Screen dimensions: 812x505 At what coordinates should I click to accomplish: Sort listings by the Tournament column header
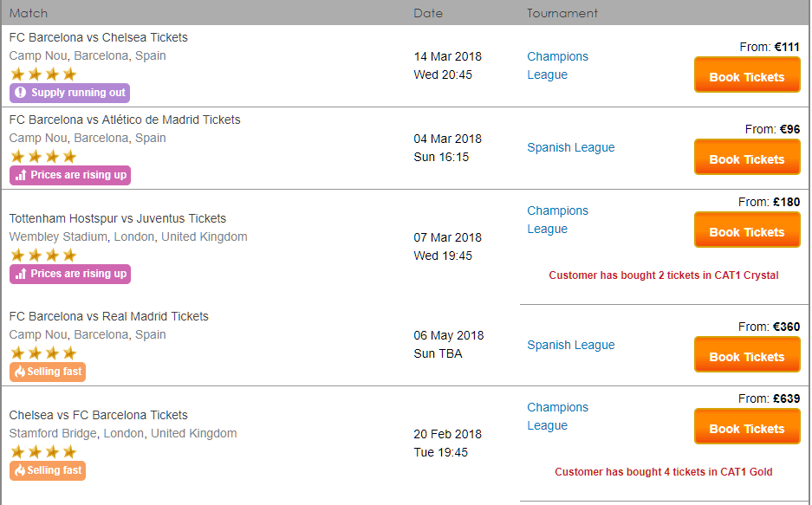coord(562,13)
